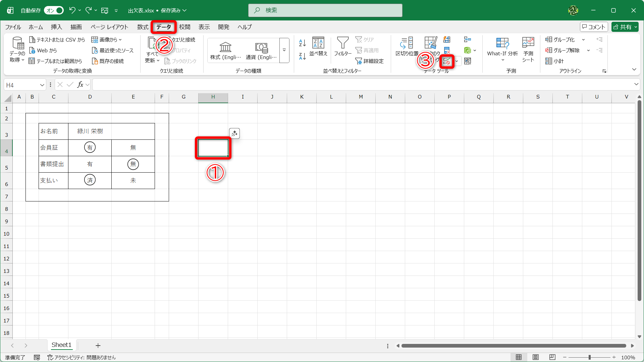The height and width of the screenshot is (362, 644).
Task: Click the Consolidate icon in Data Tools
Action: click(x=467, y=40)
